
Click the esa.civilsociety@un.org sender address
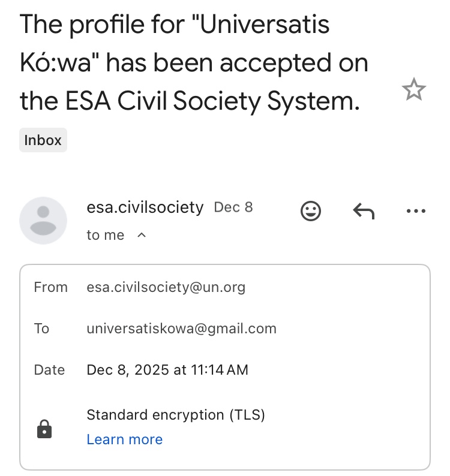(166, 287)
